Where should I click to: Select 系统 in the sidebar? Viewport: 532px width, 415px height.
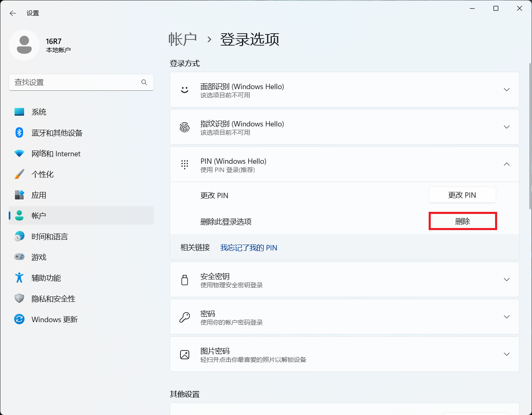[x=39, y=112]
